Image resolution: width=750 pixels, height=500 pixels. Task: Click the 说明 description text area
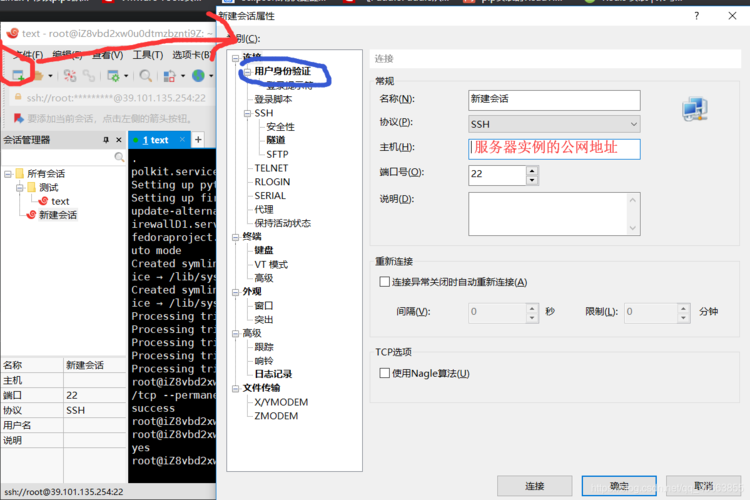554,214
